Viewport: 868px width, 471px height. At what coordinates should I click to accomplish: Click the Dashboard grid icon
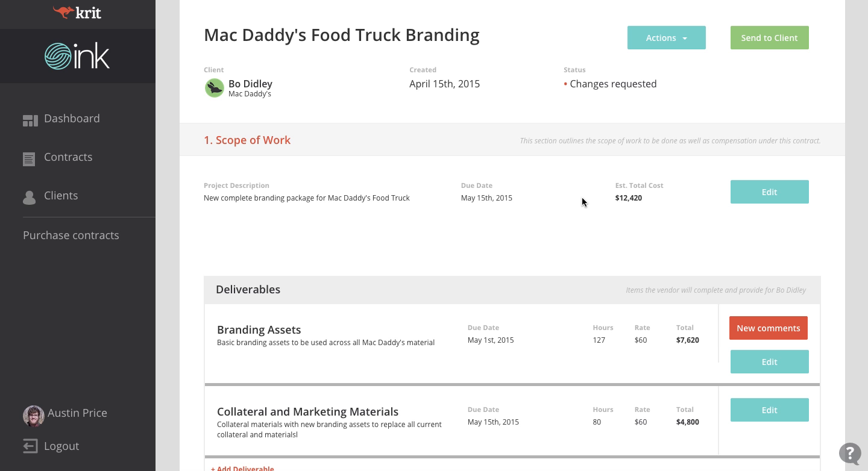click(x=30, y=120)
